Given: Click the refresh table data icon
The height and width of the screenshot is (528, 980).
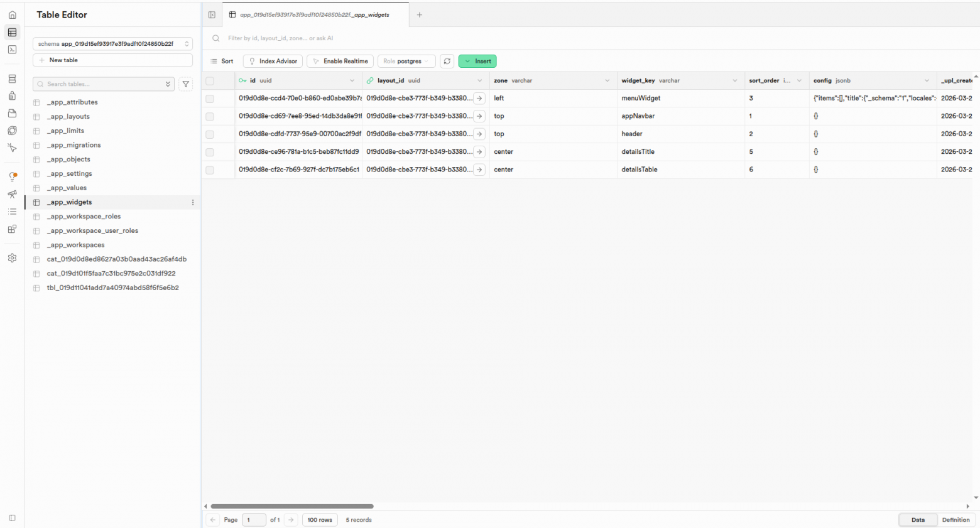Looking at the screenshot, I should click(447, 61).
